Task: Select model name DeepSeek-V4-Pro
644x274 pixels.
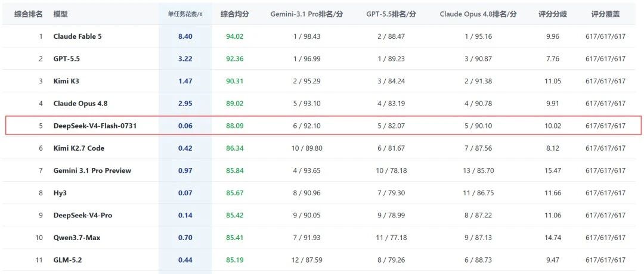Action: 83,215
